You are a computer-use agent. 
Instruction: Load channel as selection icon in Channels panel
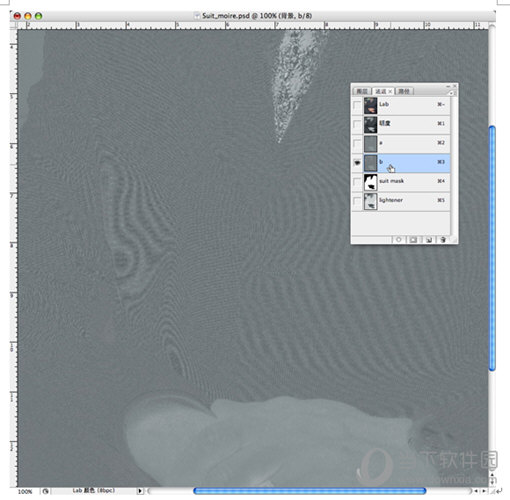[399, 239]
